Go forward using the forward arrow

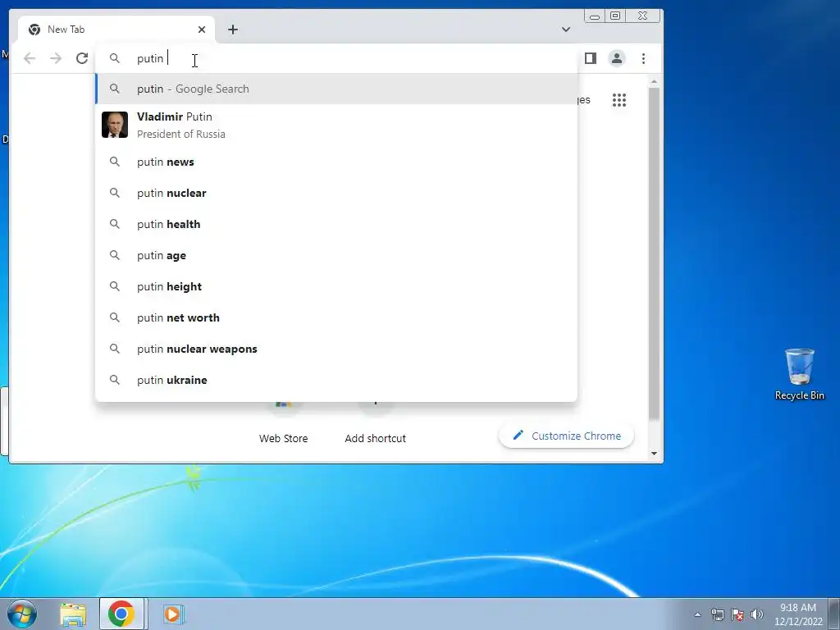pos(56,58)
